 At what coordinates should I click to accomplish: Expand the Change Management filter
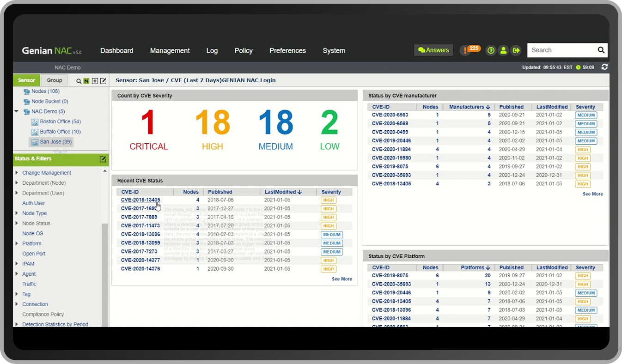tap(17, 173)
